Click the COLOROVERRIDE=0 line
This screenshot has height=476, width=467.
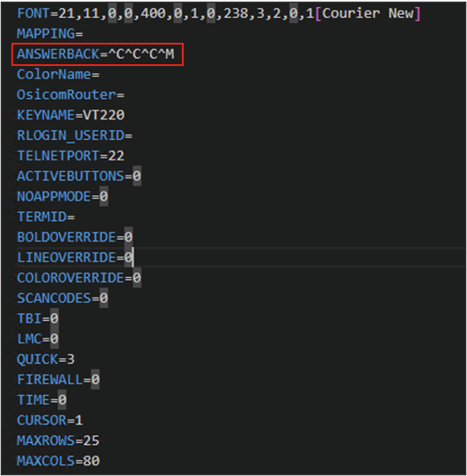pos(79,278)
